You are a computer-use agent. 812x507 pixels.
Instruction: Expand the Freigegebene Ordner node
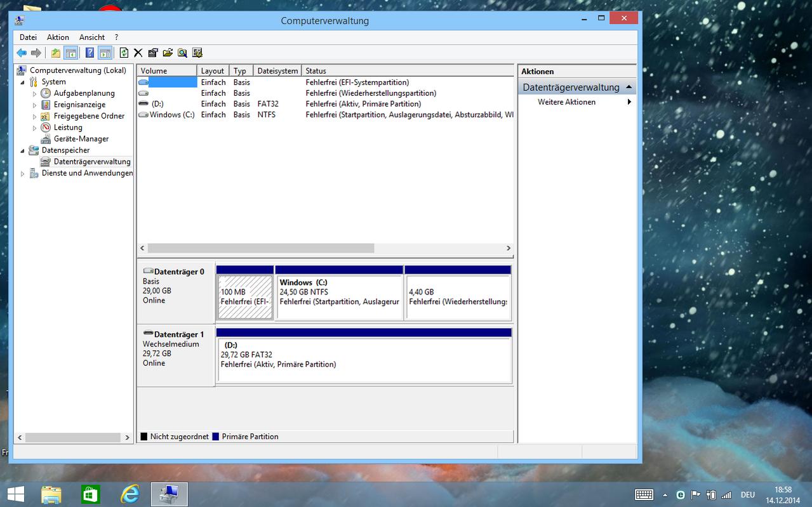click(x=35, y=117)
